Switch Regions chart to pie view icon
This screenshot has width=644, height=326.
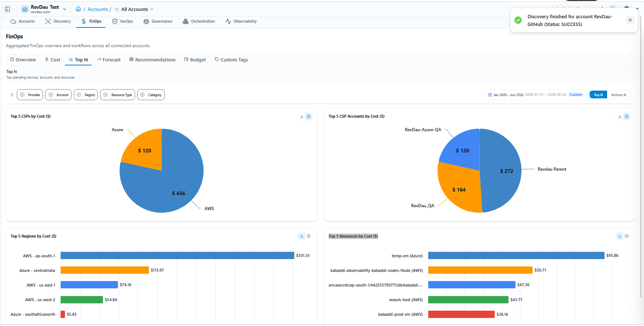[308, 236]
